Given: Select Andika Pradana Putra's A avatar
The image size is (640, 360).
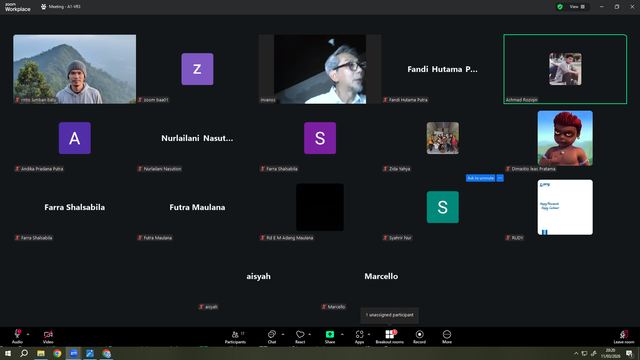Looking at the screenshot, I should [x=75, y=138].
